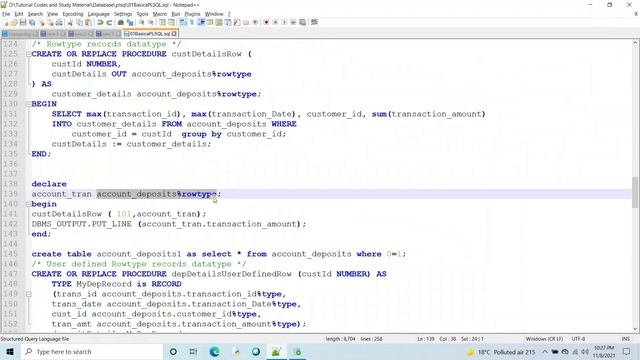Open the File menu
The image size is (640, 360).
point(6,14)
